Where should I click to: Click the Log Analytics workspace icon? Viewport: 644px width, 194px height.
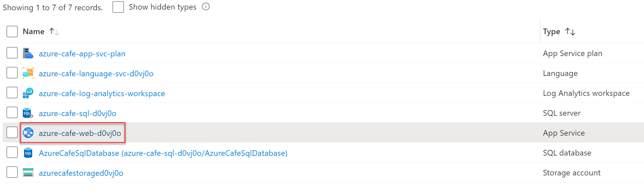28,93
